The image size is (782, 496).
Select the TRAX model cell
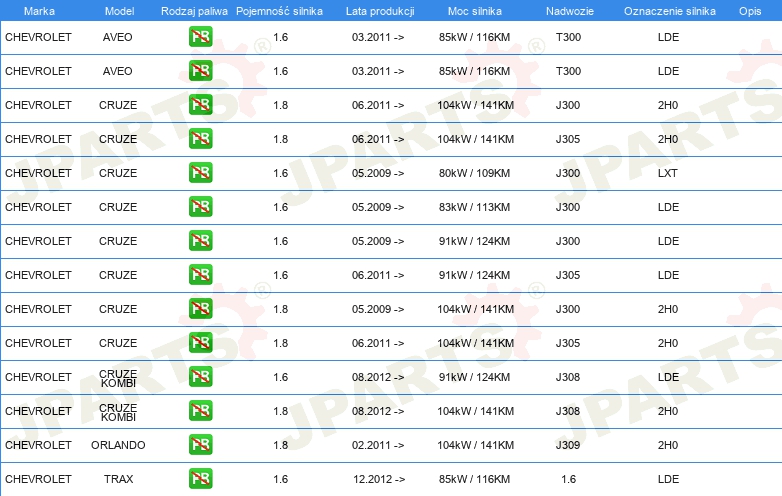click(x=118, y=479)
